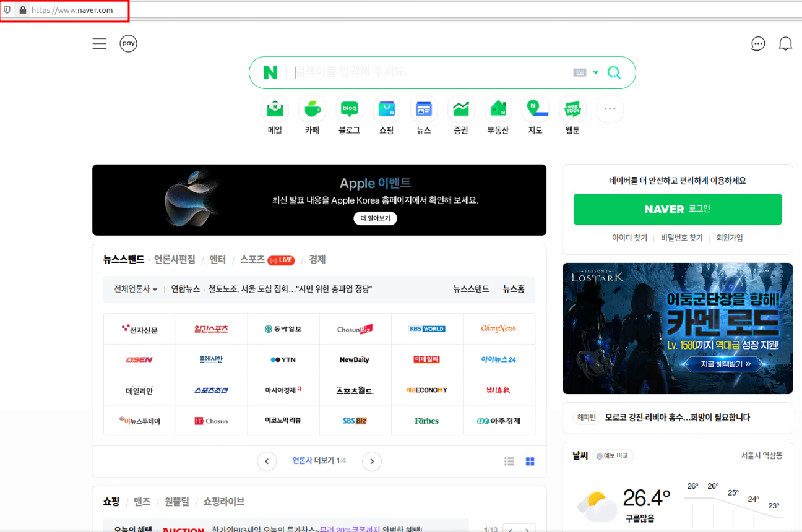The image size is (802, 532).
Task: Open the YTN publisher logo
Action: click(283, 359)
